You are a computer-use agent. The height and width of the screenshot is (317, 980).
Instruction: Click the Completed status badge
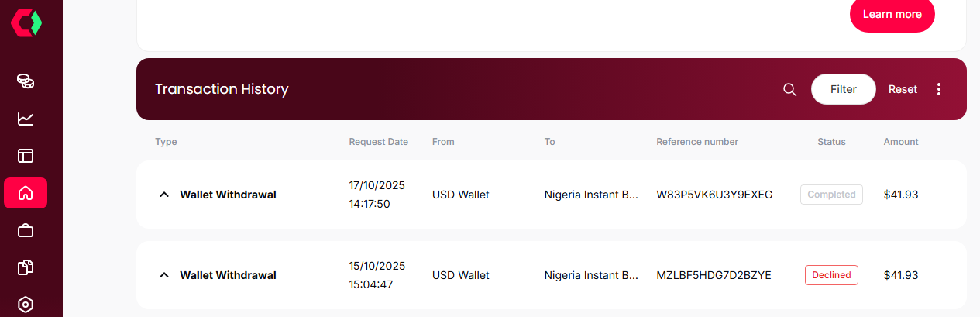click(831, 195)
